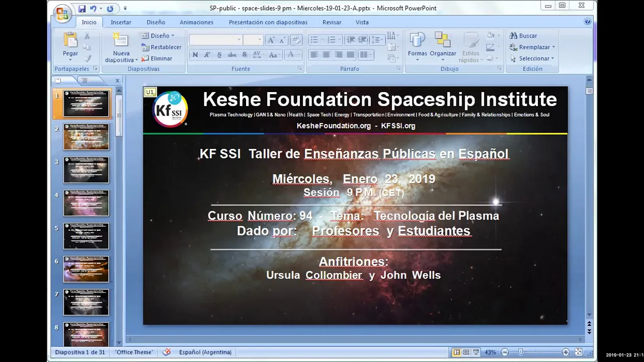This screenshot has width=644, height=362.
Task: Zoom out with the minus button
Action: click(505, 352)
